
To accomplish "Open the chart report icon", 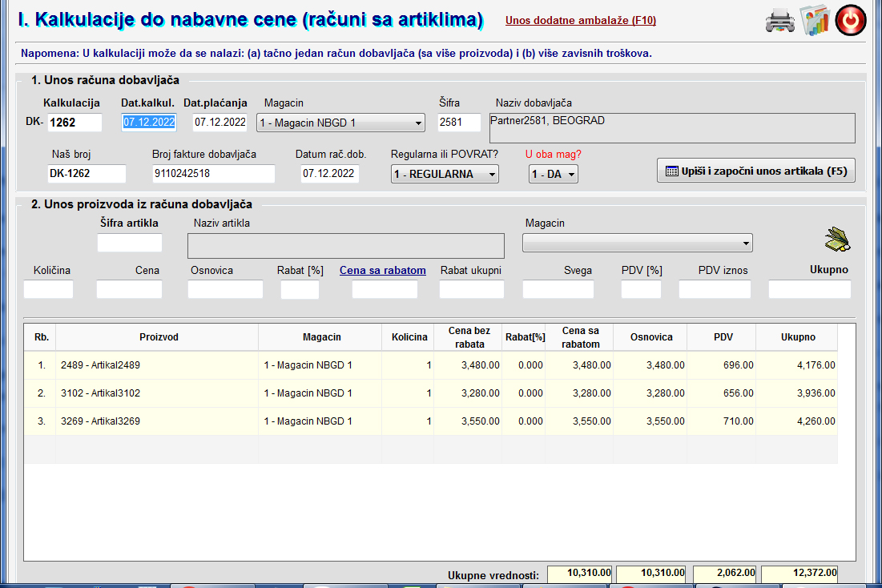I will (x=815, y=20).
